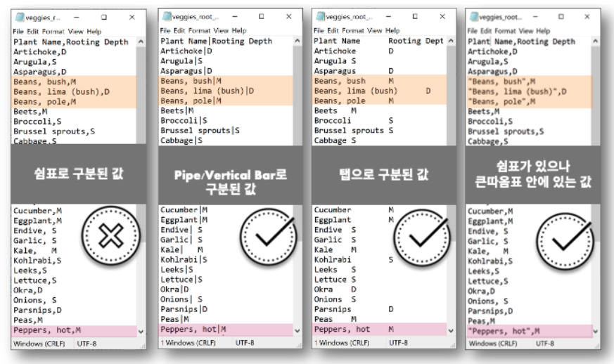Click 'Cucumber' row in tab-delimited window
The height and width of the screenshot is (364, 614).
tap(354, 210)
